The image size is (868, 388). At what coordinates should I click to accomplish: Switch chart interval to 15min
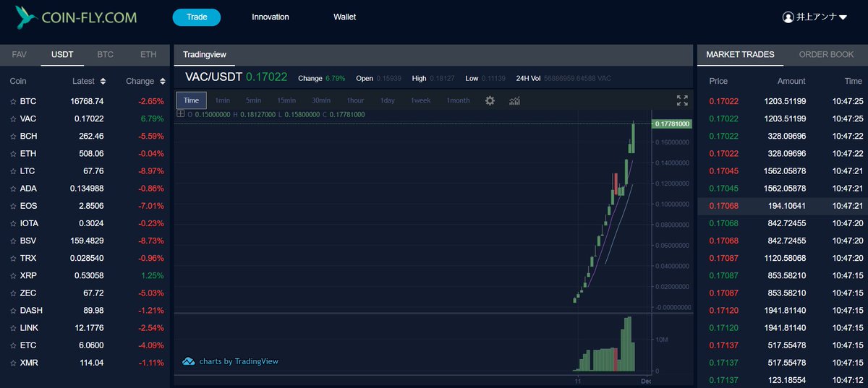(x=286, y=100)
